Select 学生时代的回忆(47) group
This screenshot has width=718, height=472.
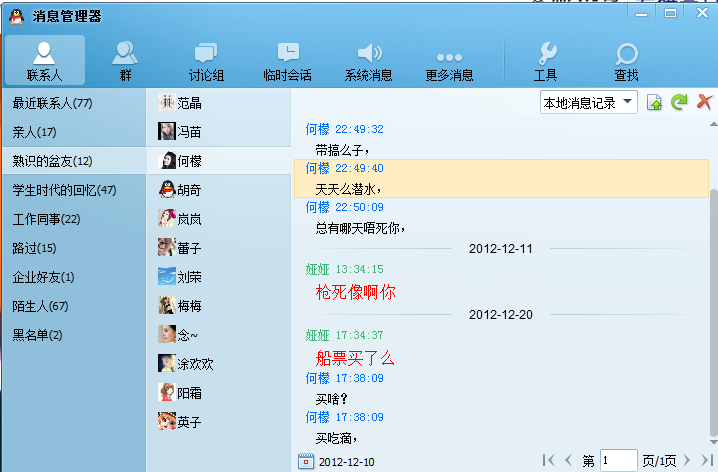point(74,190)
